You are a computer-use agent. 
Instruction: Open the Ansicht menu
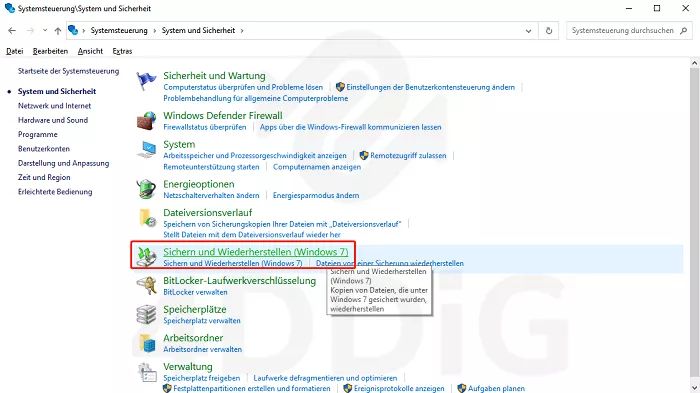[x=90, y=51]
